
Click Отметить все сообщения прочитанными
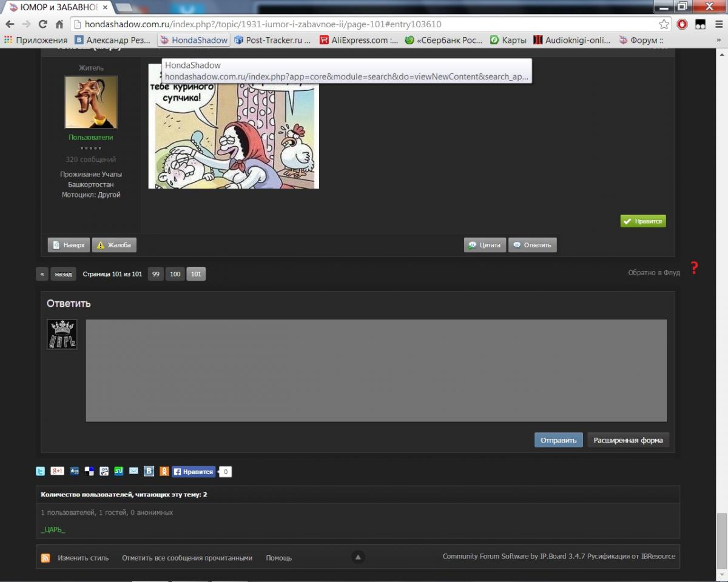click(x=187, y=558)
